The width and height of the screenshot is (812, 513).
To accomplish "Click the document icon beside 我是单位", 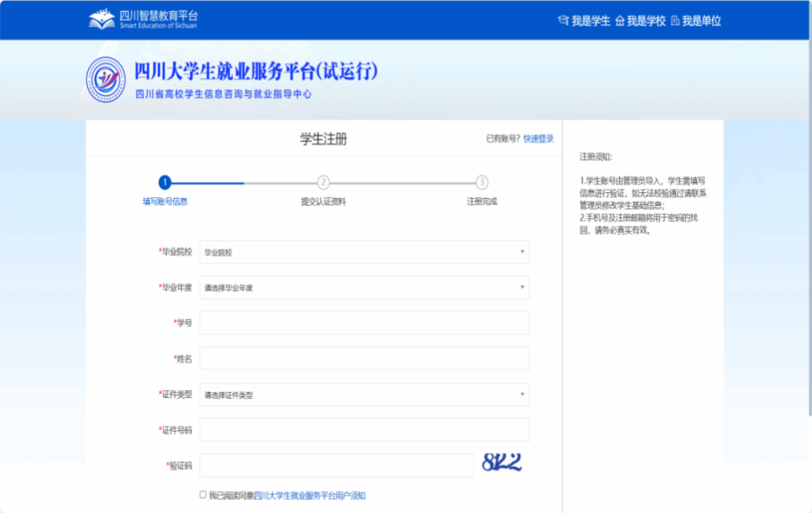I will tap(675, 20).
